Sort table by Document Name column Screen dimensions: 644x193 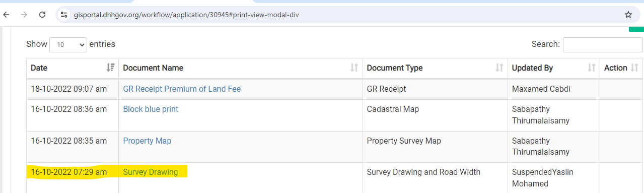(241, 68)
